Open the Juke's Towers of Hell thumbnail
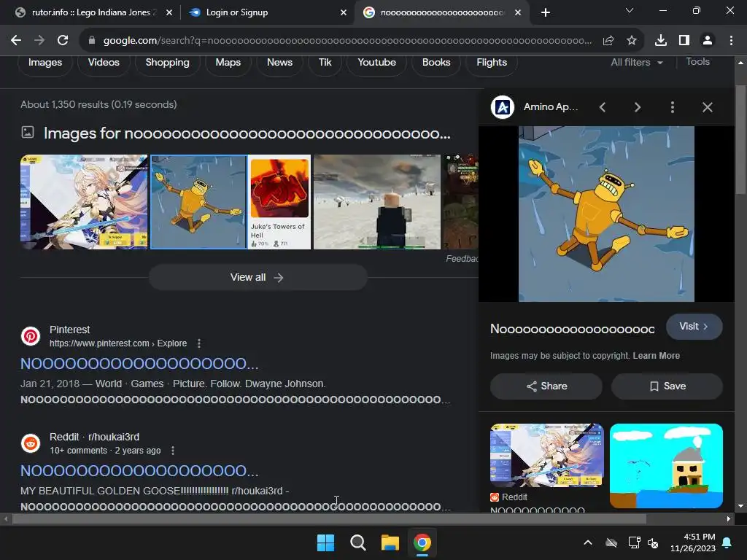747x560 pixels. click(x=279, y=202)
